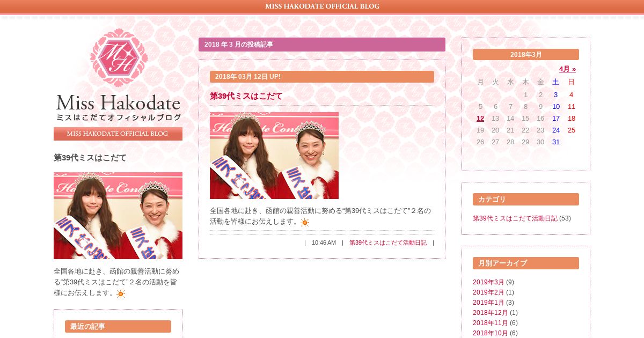
Task: Click the 日 weekday column header
Action: coord(572,82)
